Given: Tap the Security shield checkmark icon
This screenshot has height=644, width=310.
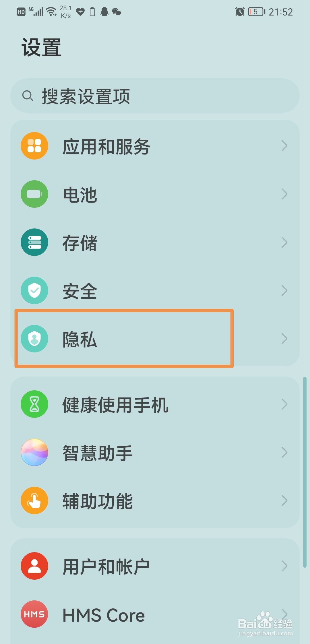Looking at the screenshot, I should [34, 290].
